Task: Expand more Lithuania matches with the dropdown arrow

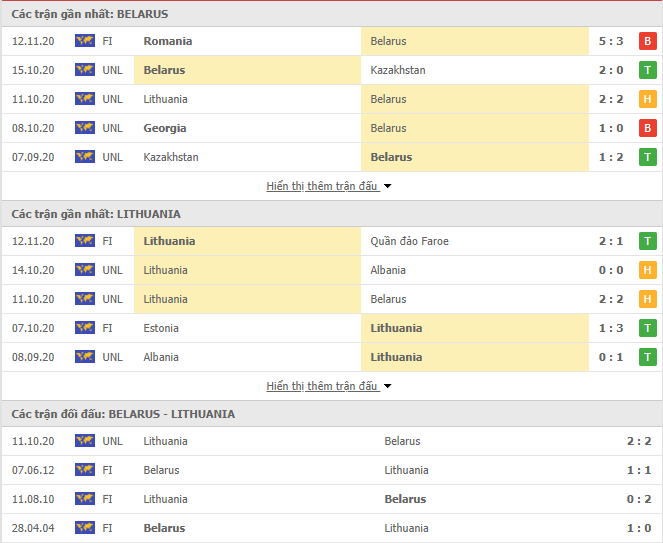Action: coord(387,386)
